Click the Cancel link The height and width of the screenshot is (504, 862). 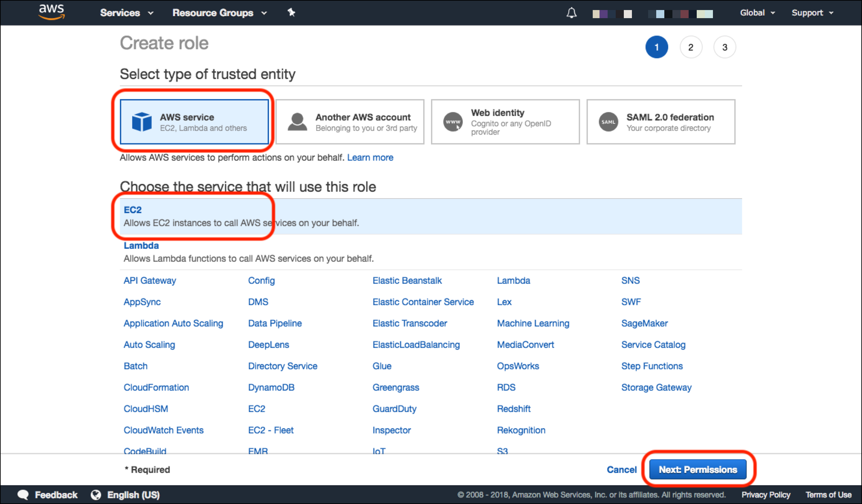622,469
